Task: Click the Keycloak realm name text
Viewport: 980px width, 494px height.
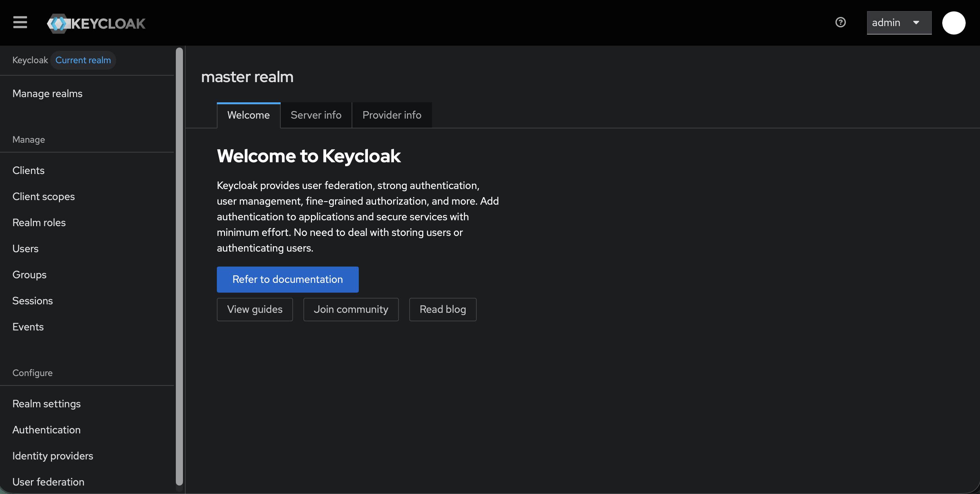Action: tap(30, 60)
